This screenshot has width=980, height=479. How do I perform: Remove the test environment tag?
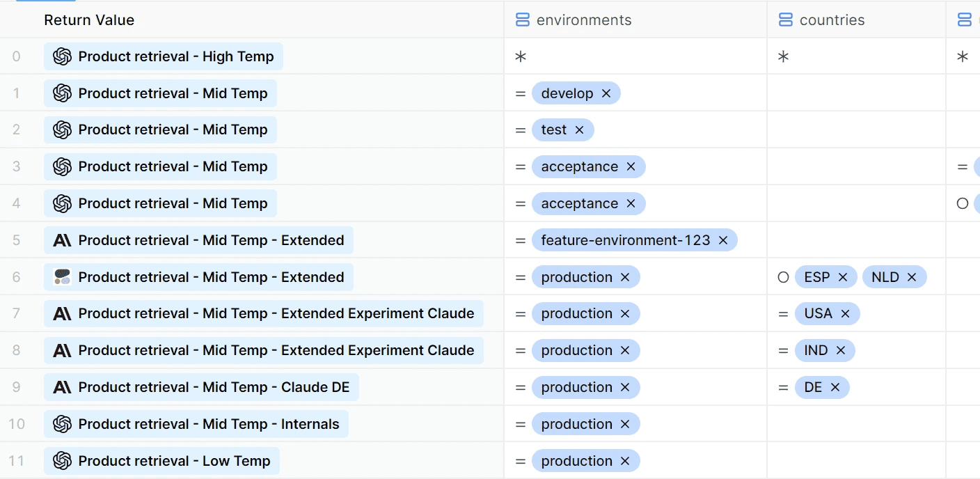pos(580,130)
